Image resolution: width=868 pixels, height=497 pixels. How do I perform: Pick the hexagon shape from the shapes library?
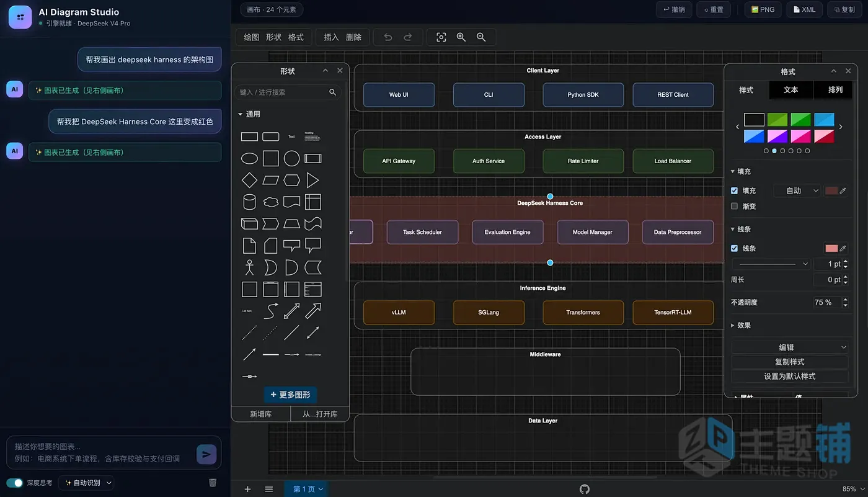point(291,181)
